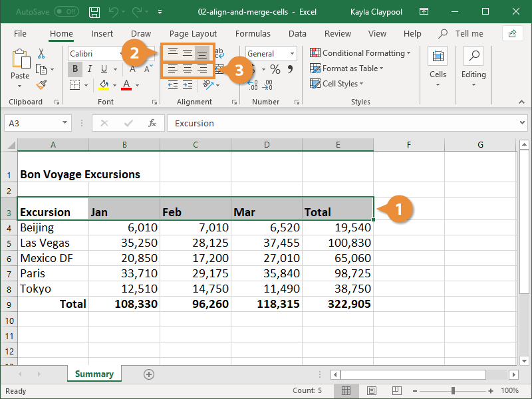Apply Bold formatting from Font group

pyautogui.click(x=75, y=68)
